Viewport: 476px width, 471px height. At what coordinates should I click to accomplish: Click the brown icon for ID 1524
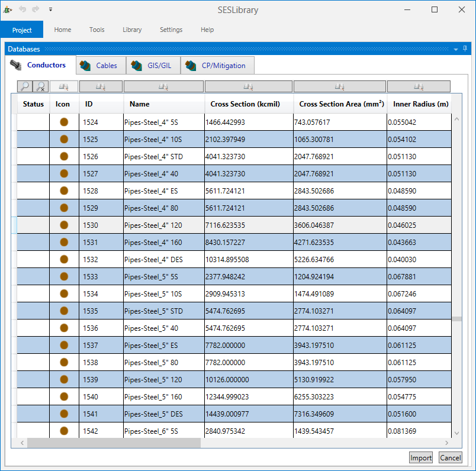[x=64, y=122]
